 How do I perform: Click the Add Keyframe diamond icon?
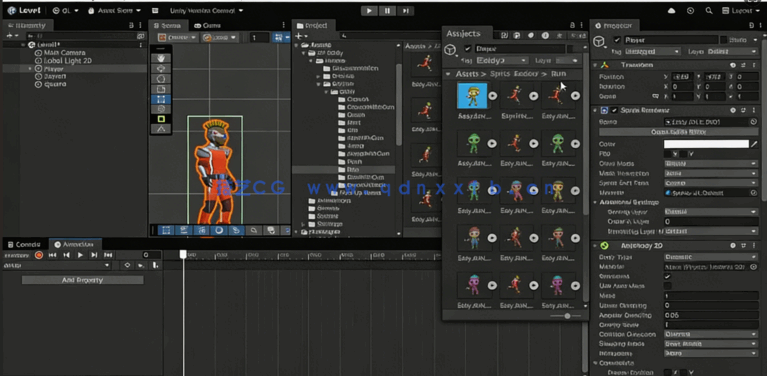click(x=127, y=265)
